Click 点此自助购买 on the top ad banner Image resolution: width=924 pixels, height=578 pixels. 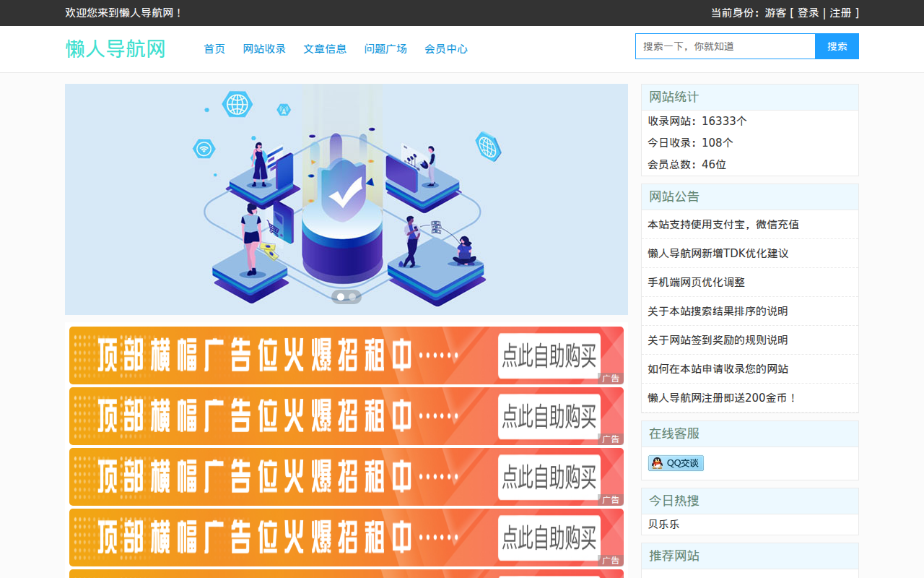549,355
